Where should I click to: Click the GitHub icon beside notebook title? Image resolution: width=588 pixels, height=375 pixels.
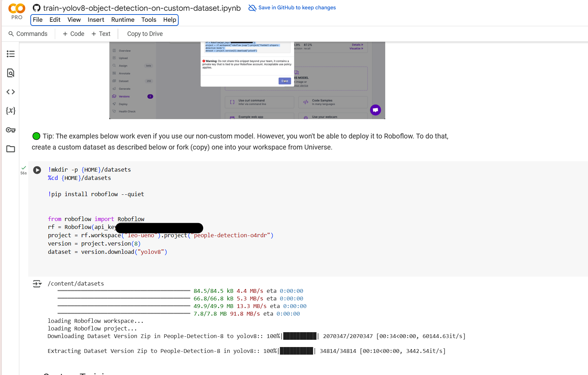[x=37, y=8]
